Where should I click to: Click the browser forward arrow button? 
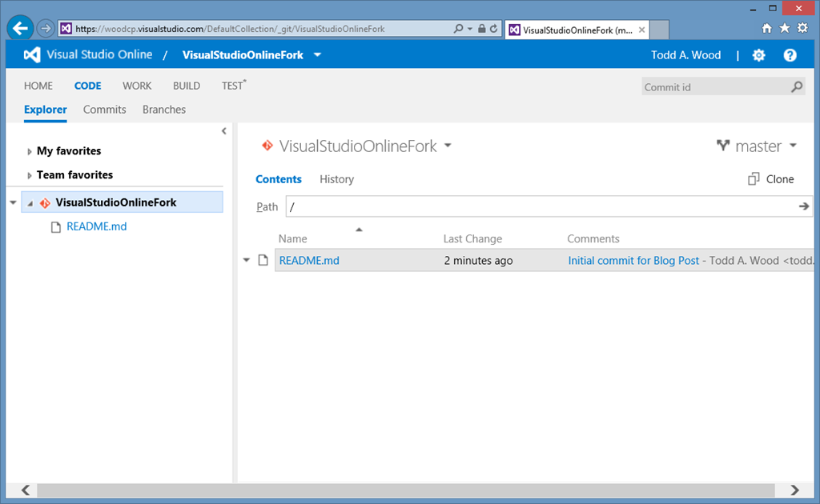coord(46,28)
